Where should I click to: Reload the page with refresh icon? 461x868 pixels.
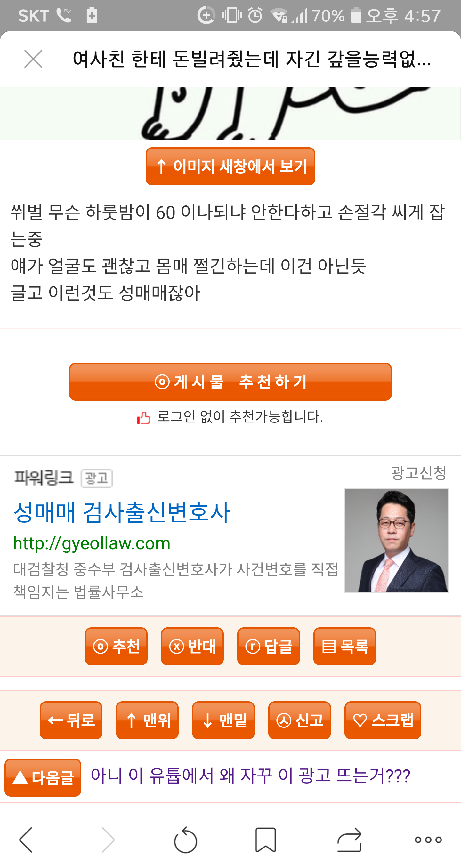coord(185,840)
